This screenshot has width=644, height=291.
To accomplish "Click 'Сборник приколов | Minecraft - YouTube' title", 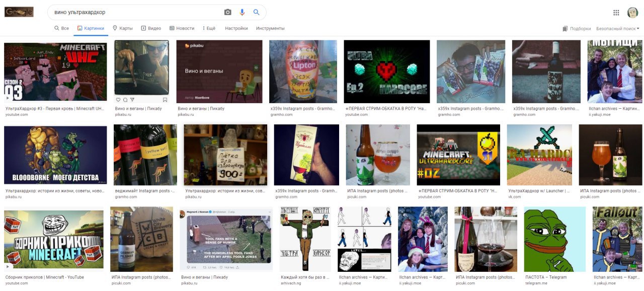I will [x=45, y=277].
